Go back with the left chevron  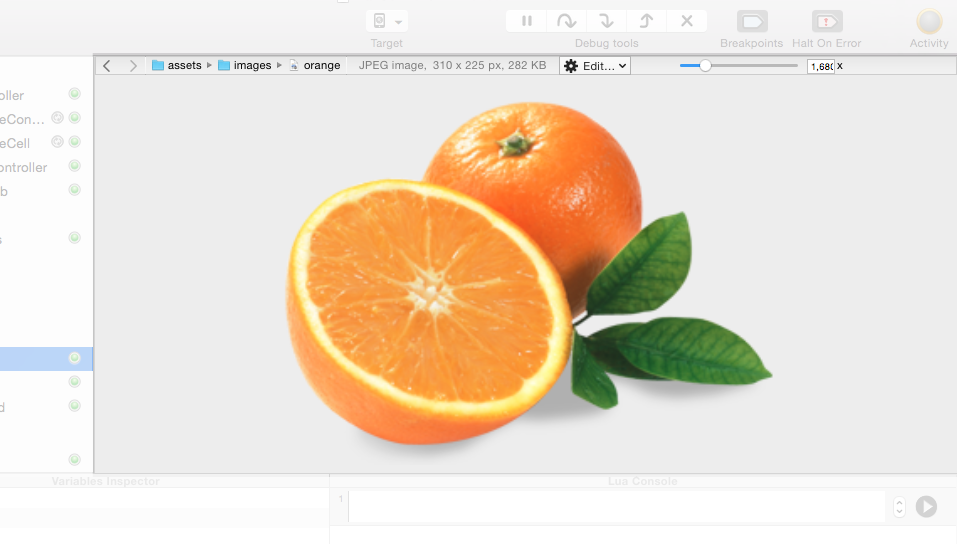tap(107, 65)
